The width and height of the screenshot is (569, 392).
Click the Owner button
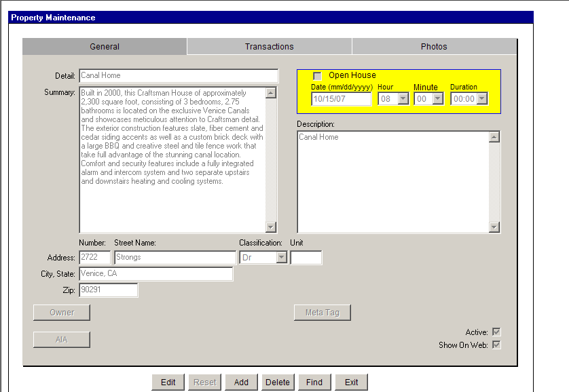pyautogui.click(x=62, y=313)
